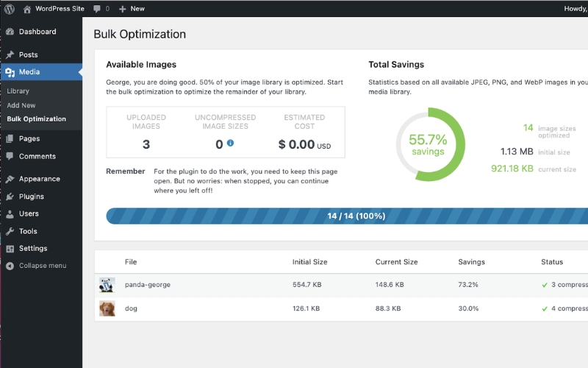Select the Media menu item
The image size is (588, 368).
click(29, 72)
